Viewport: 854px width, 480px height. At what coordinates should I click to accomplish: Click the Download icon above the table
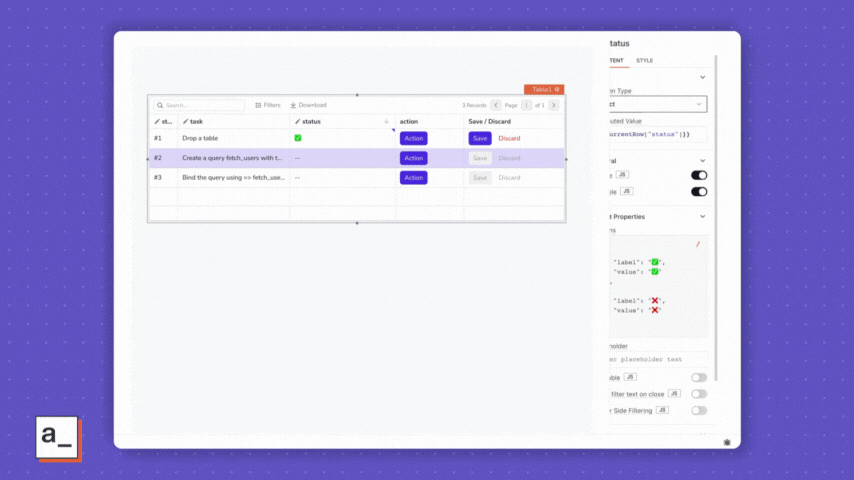[x=293, y=105]
